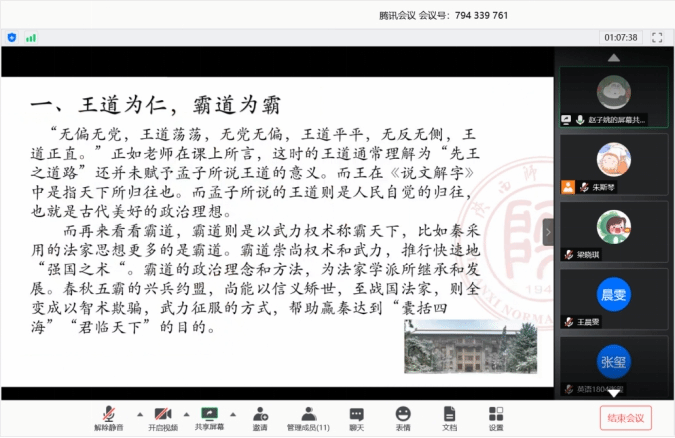Click the meeting timer showing 01:07:38
This screenshot has height=438, width=675.
pos(620,37)
